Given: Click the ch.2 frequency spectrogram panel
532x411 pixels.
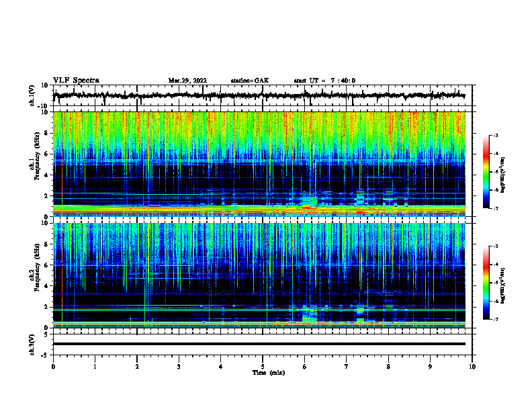Looking at the screenshot, I should 259,275.
